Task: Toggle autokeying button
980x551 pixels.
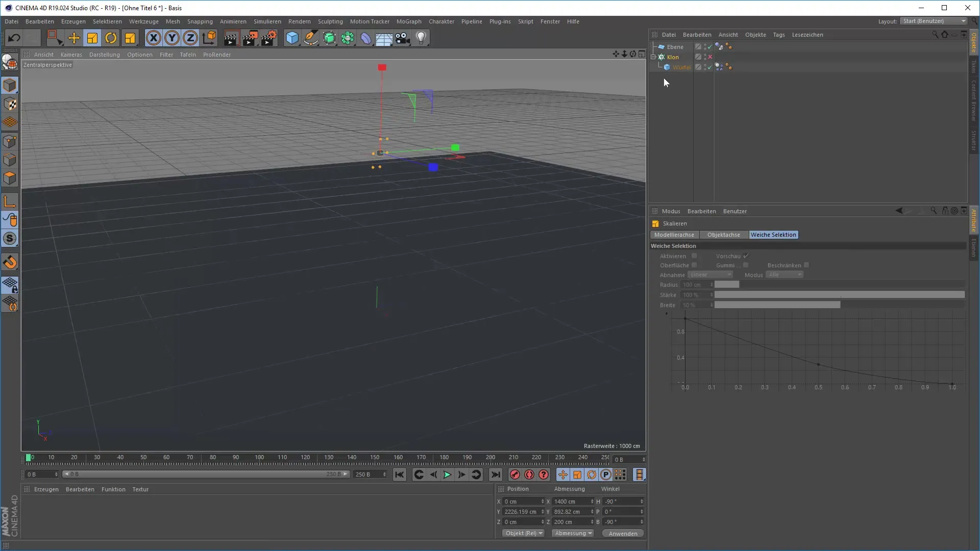Action: click(529, 475)
